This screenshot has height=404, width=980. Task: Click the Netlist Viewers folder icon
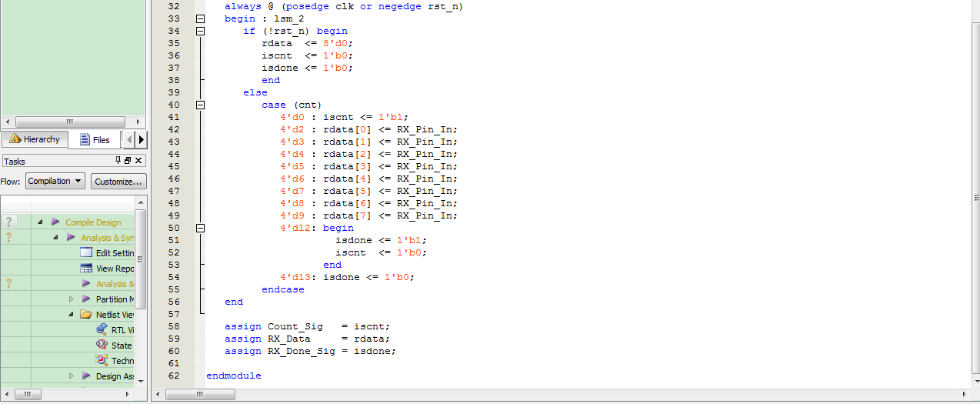[x=86, y=314]
